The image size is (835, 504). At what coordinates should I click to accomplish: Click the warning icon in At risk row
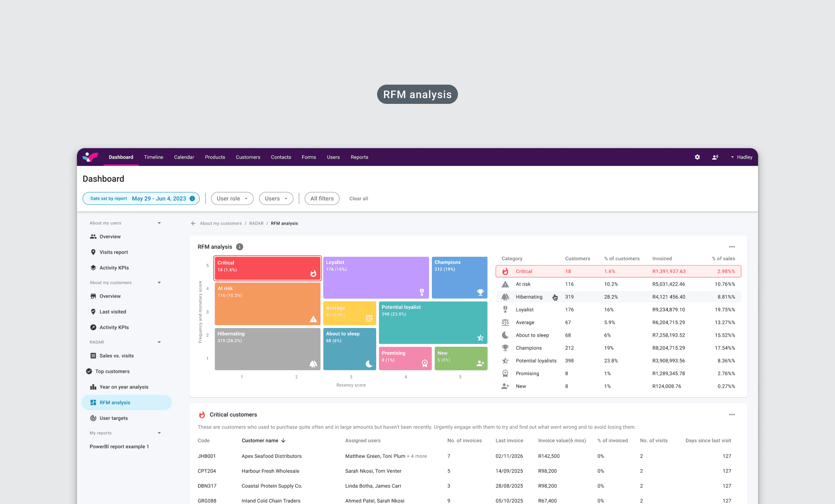coord(505,284)
